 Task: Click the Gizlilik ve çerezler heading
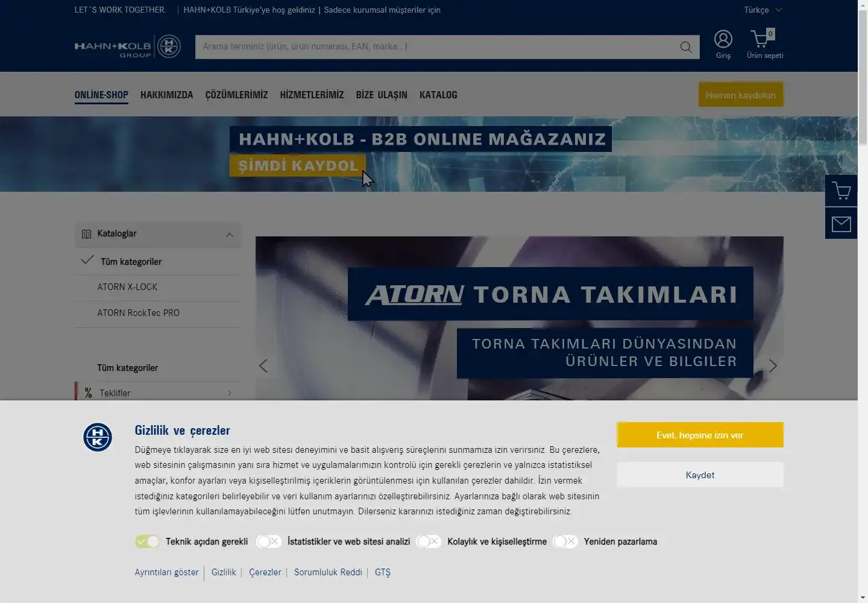pyautogui.click(x=183, y=431)
